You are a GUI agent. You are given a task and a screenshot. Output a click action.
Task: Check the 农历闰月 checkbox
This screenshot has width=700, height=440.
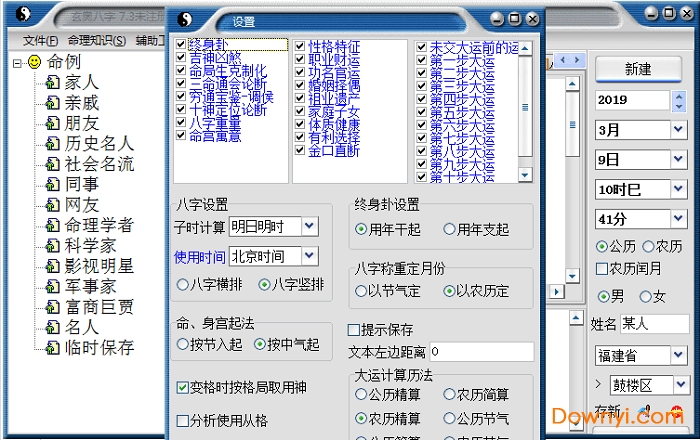click(x=602, y=269)
